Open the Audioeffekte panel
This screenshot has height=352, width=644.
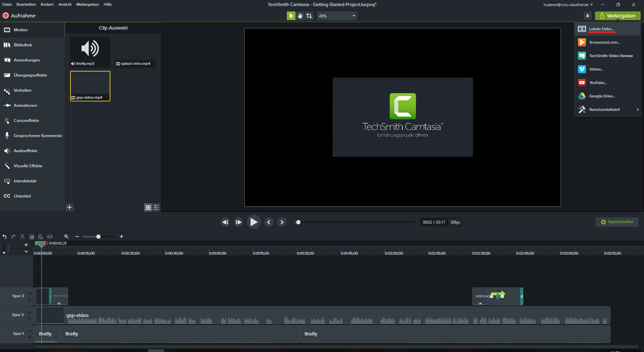pyautogui.click(x=32, y=151)
